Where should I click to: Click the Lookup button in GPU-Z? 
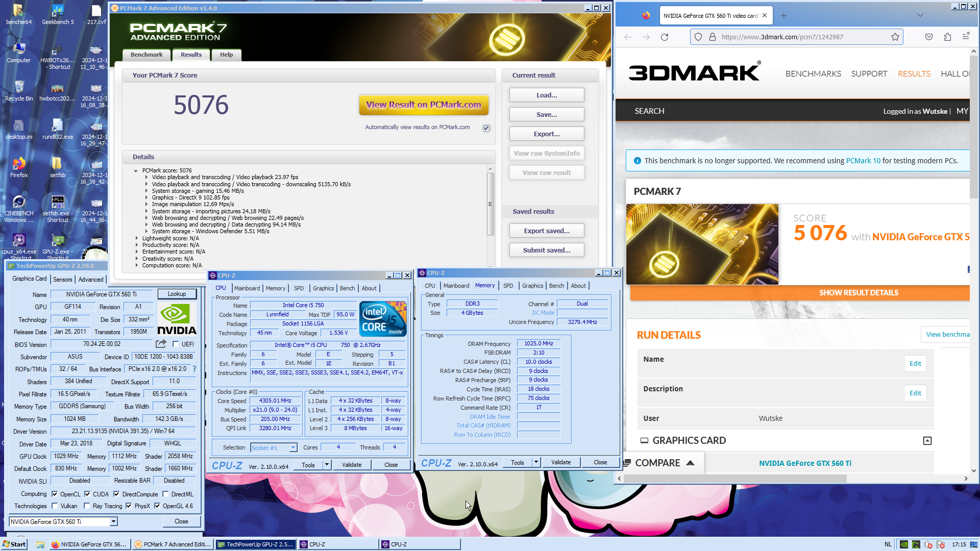(177, 294)
